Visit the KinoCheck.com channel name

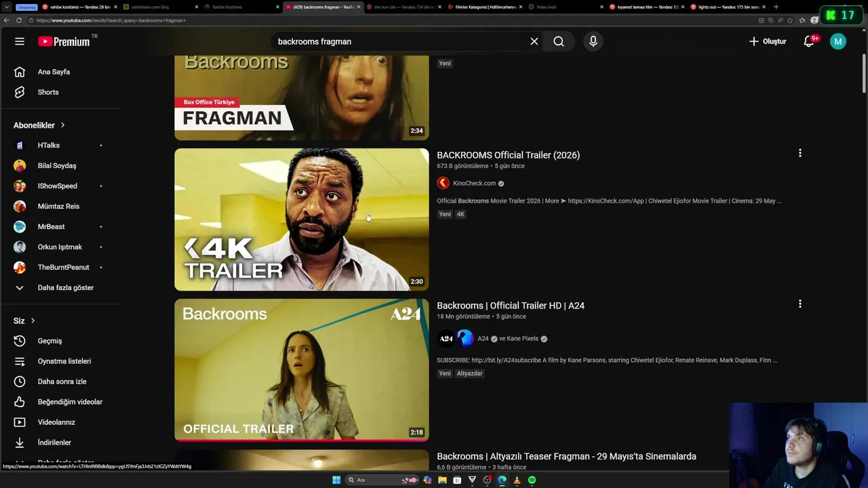click(x=474, y=183)
